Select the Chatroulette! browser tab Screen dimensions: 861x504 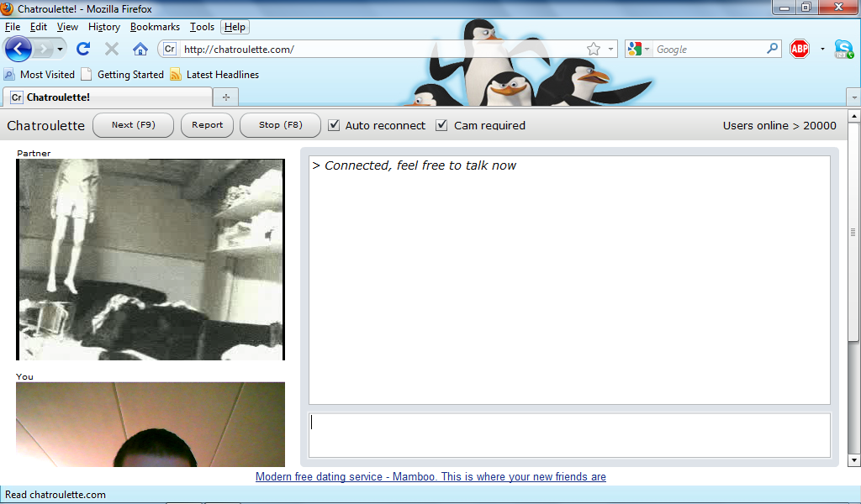click(108, 97)
